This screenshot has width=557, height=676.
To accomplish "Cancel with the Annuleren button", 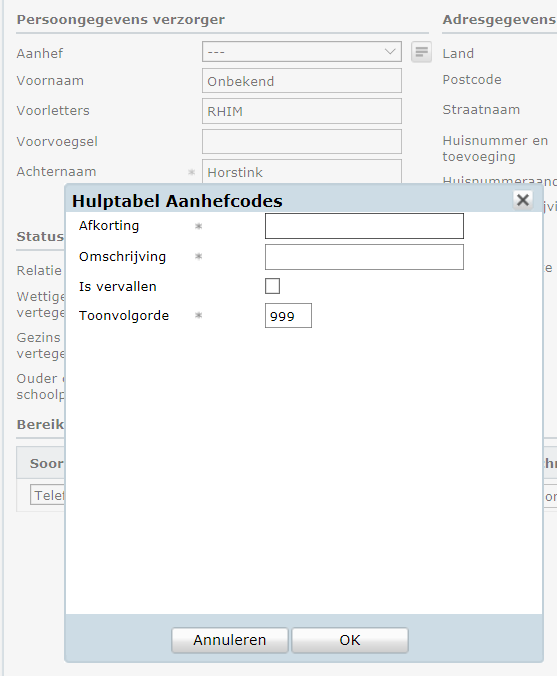I will [x=230, y=640].
